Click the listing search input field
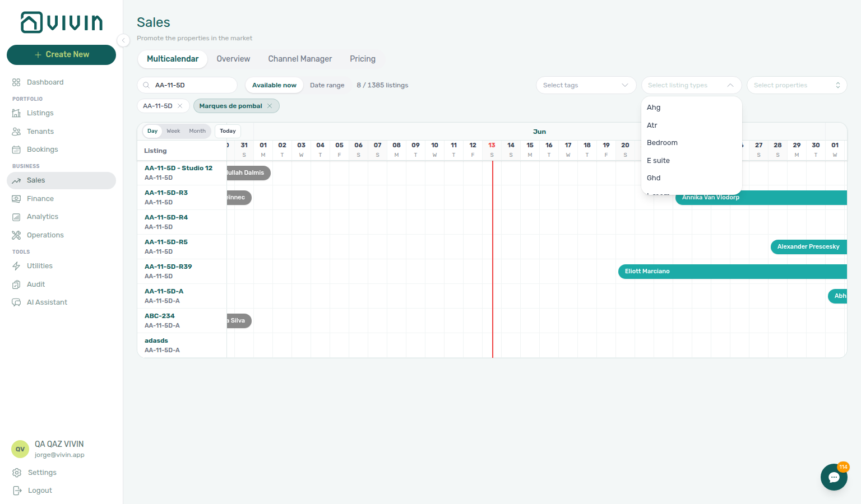 [187, 85]
